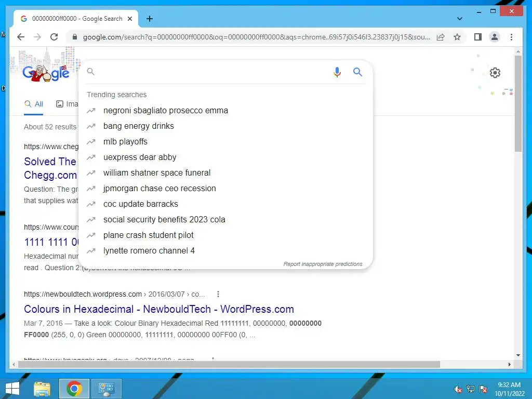Open the Chrome profile avatar
Screen dimensions: 532x399
pyautogui.click(x=495, y=37)
